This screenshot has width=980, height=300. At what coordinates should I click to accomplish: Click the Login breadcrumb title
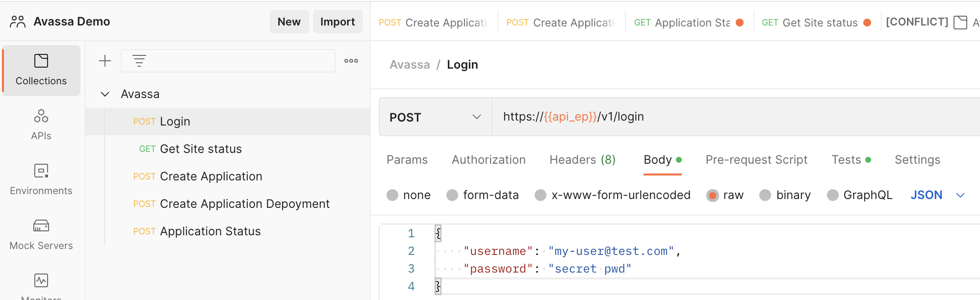463,65
